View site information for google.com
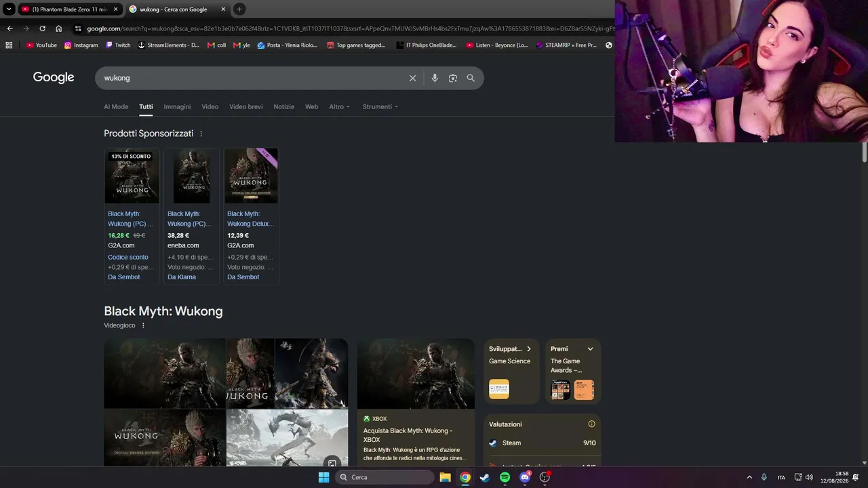The width and height of the screenshot is (868, 488). (78, 28)
